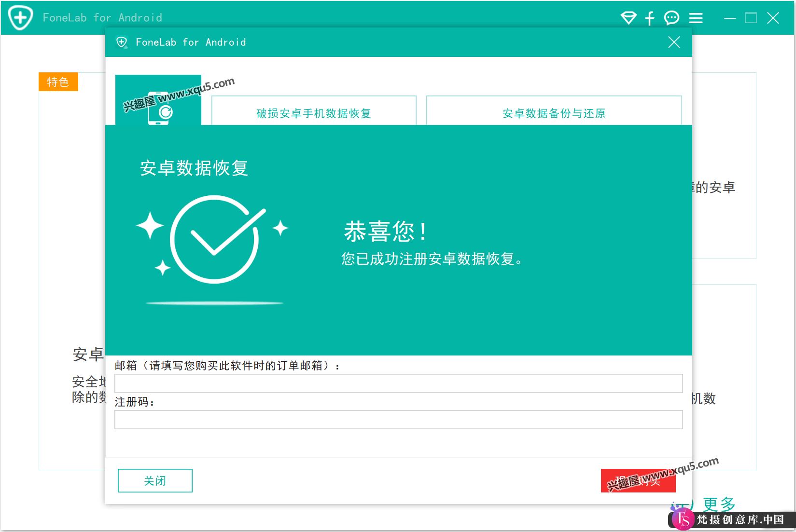This screenshot has width=796, height=532.
Task: Close the registration dialog with X
Action: click(x=674, y=42)
